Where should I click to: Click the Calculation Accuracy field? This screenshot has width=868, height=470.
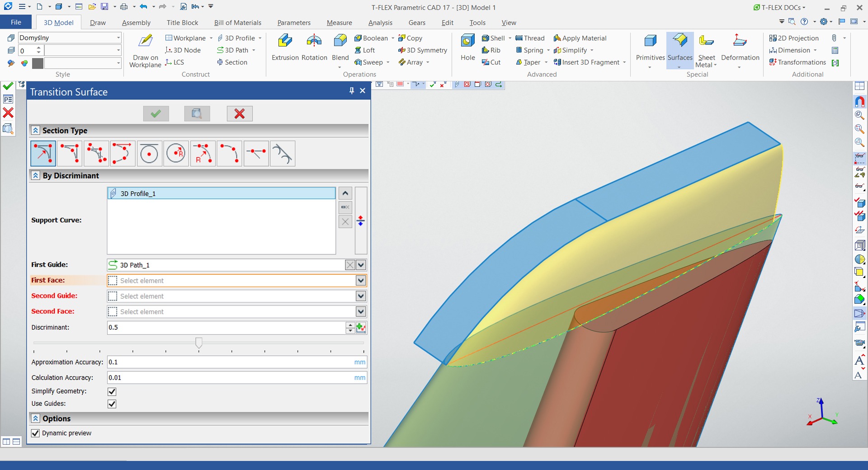[x=237, y=378]
